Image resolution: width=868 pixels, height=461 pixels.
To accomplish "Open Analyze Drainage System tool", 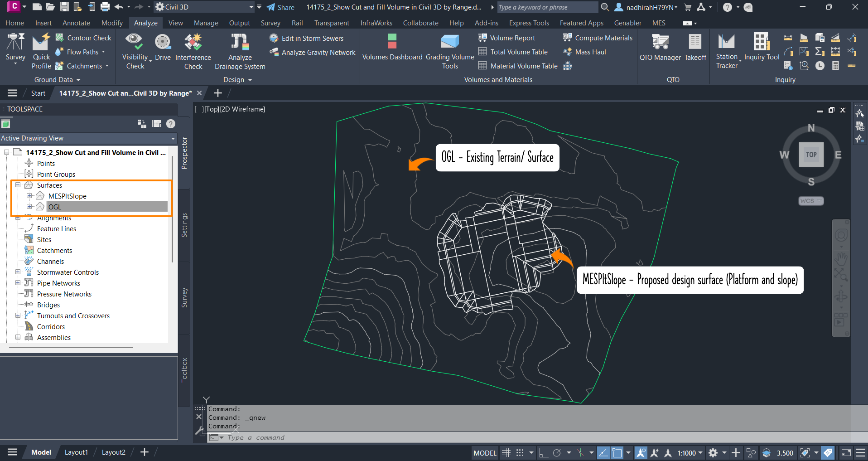I will tap(240, 51).
